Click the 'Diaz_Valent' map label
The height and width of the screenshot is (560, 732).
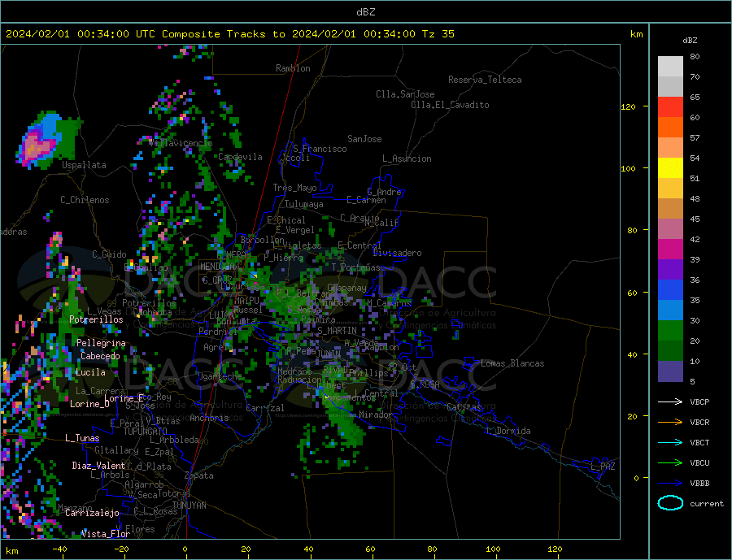coord(98,467)
